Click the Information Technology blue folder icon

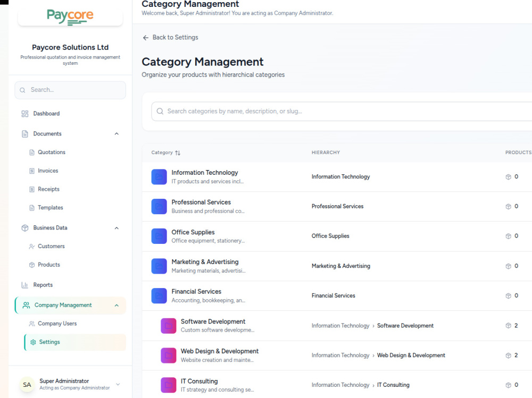[159, 177]
